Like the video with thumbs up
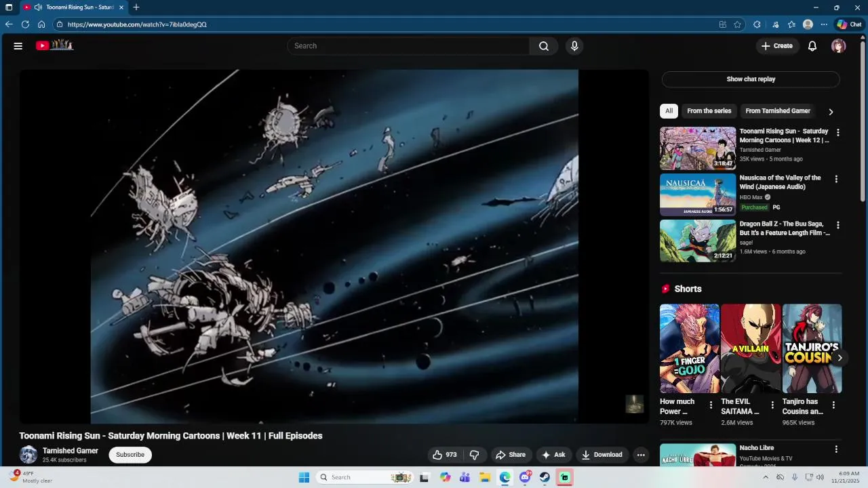This screenshot has width=868, height=488. click(445, 455)
